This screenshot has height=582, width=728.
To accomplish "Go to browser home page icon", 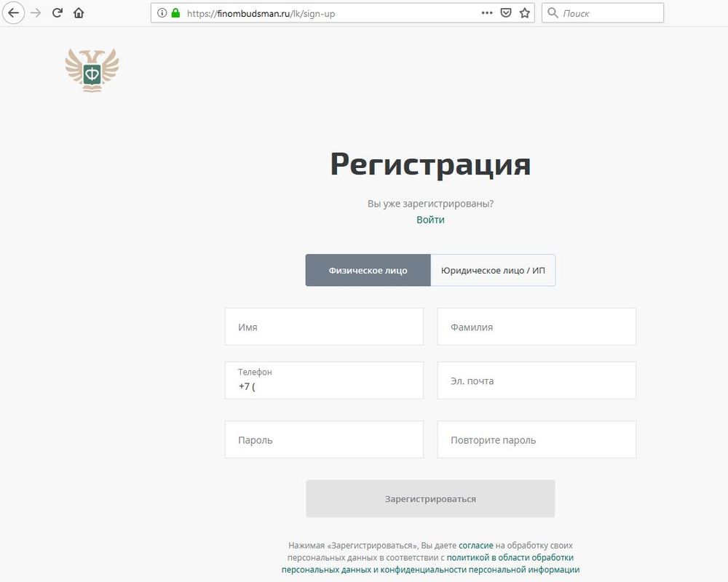I will pos(79,13).
